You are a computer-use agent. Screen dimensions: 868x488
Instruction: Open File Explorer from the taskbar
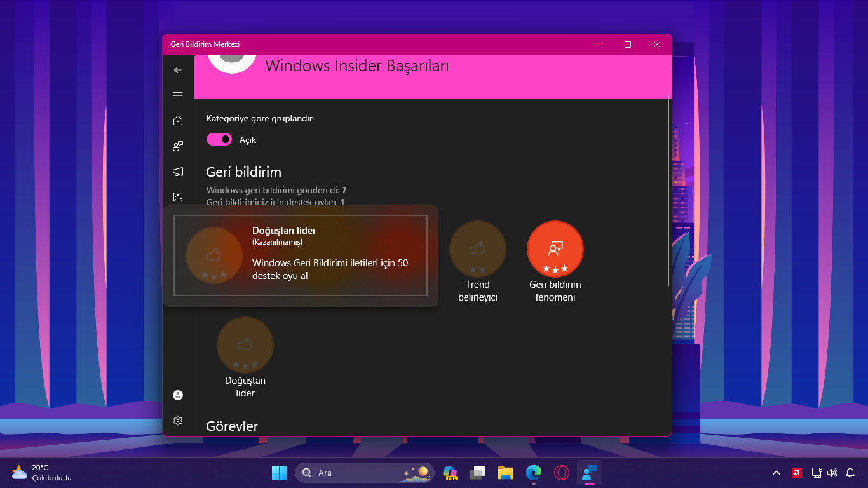coord(506,473)
